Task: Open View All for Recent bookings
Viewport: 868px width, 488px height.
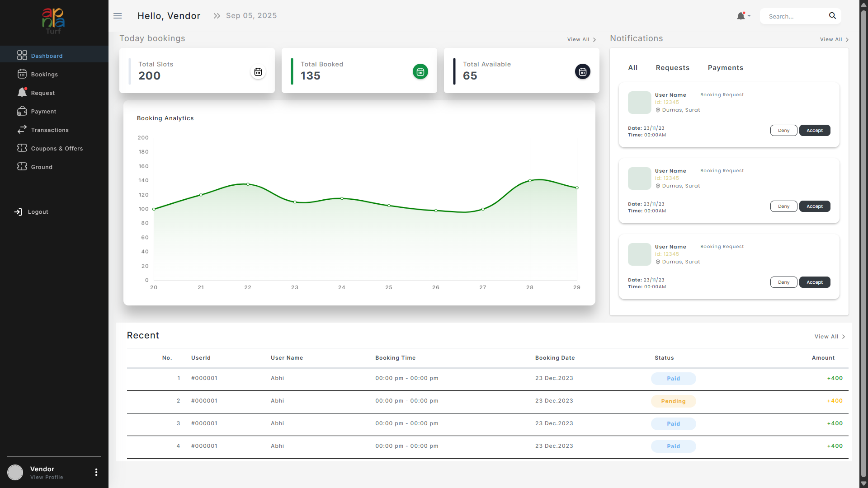Action: (827, 336)
